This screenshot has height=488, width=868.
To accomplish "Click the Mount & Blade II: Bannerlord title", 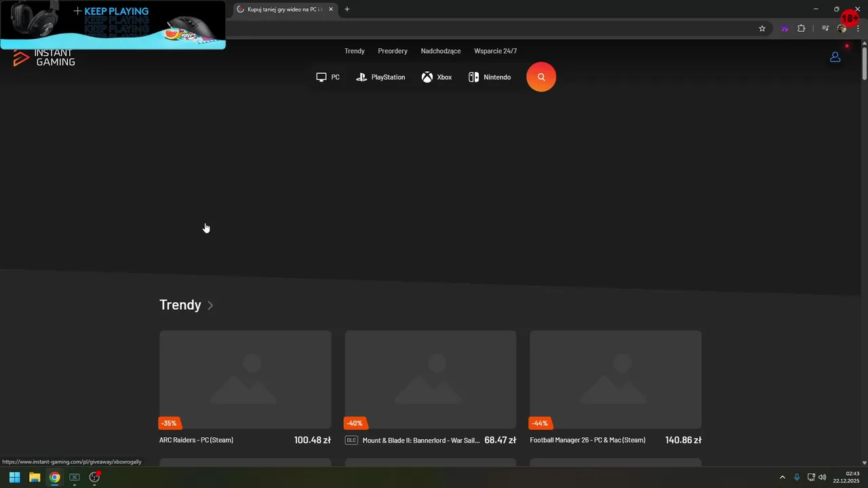I will [x=421, y=440].
